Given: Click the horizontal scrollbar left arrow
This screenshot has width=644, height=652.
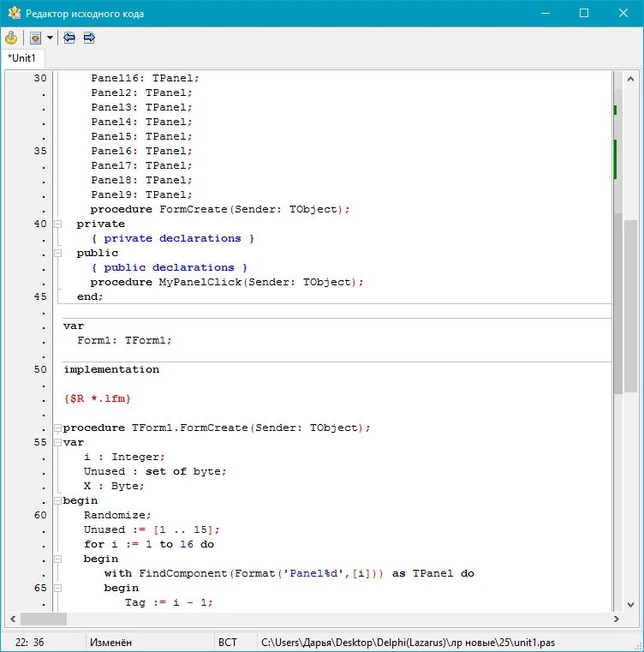Looking at the screenshot, I should (13, 619).
